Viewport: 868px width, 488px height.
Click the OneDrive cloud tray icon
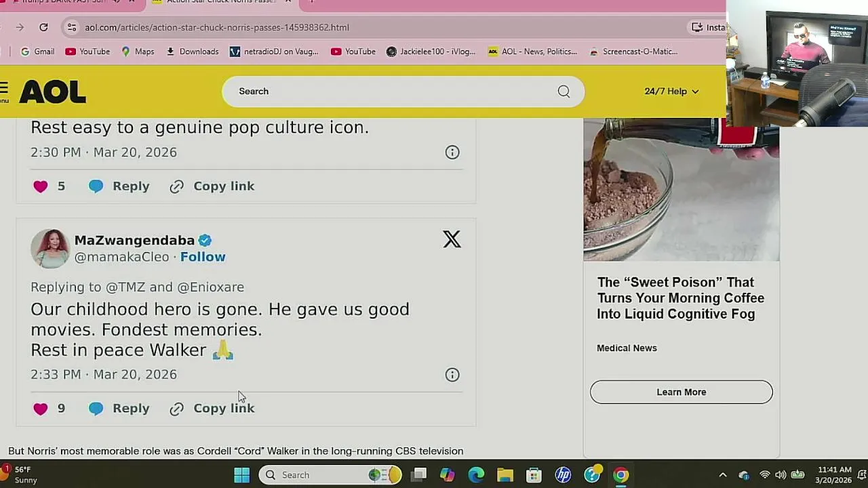pyautogui.click(x=744, y=475)
